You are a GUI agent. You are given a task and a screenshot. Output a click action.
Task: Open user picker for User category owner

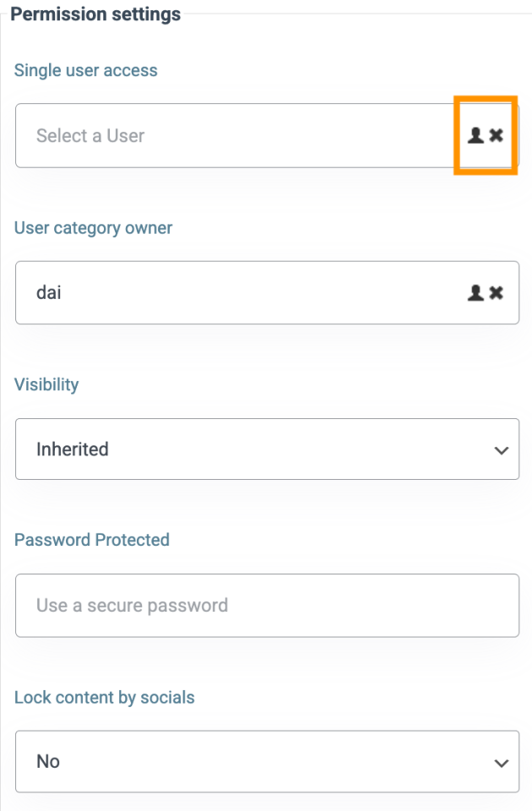[x=476, y=292]
